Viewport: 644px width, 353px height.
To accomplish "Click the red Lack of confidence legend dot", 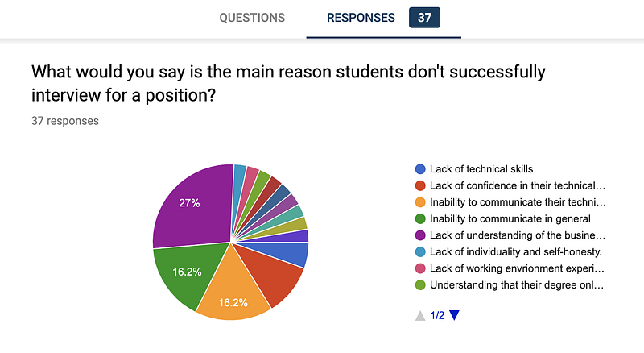I will (x=420, y=185).
